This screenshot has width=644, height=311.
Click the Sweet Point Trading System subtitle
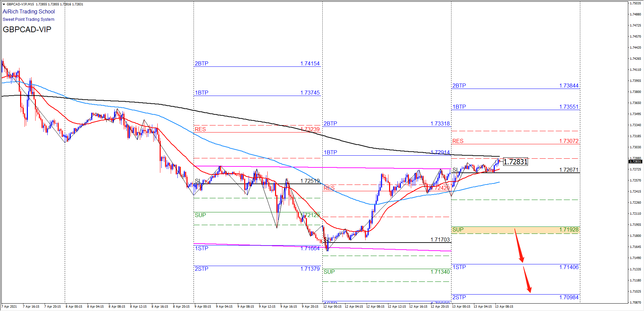[x=29, y=19]
